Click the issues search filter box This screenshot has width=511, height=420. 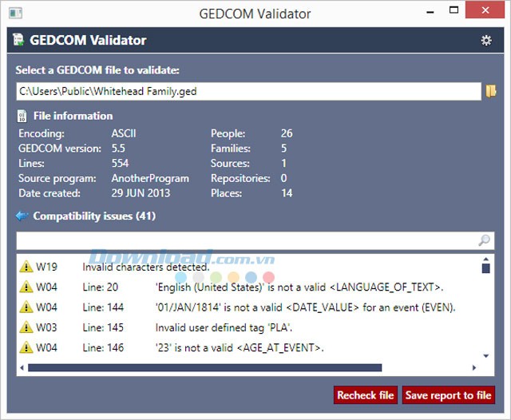tap(255, 241)
